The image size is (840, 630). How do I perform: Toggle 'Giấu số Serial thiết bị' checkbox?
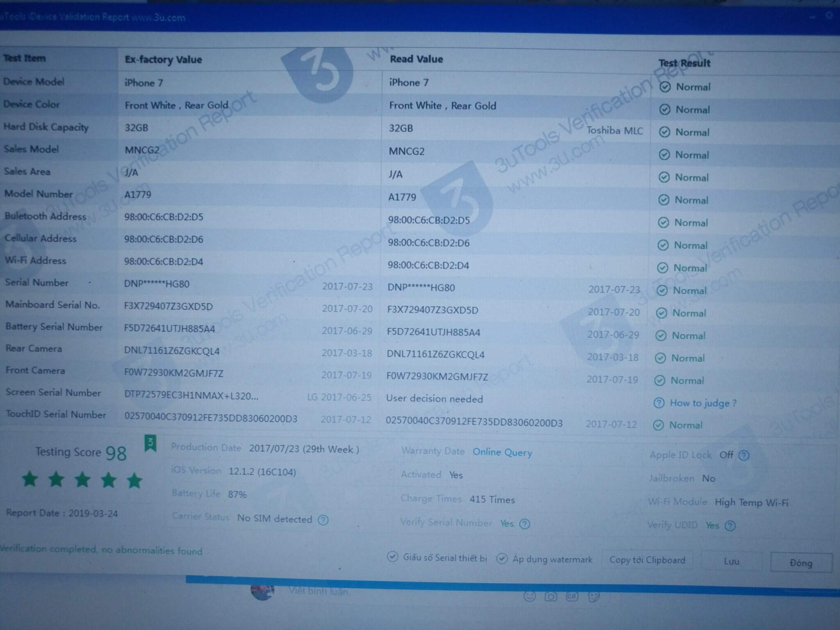[393, 557]
